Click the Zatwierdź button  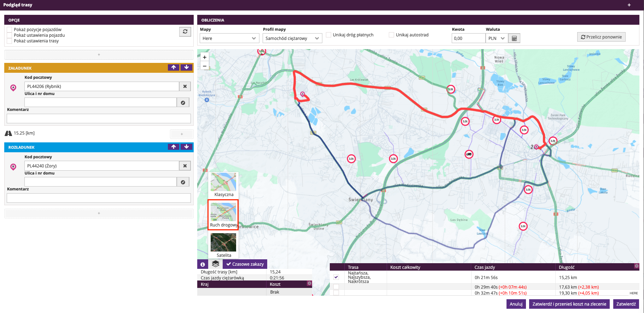click(x=626, y=304)
